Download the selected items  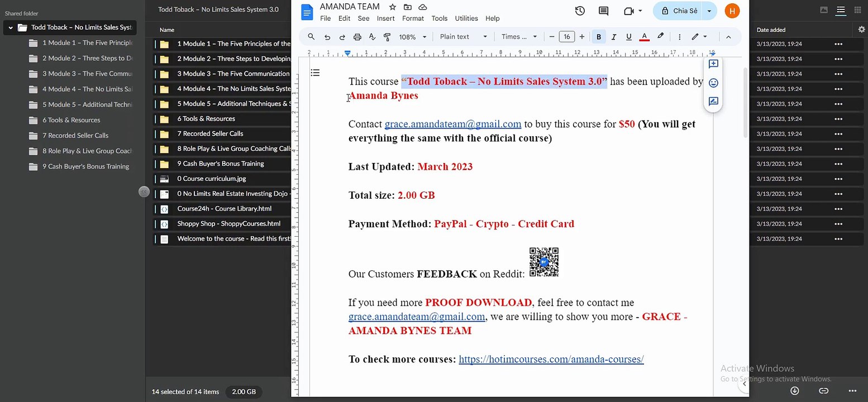(x=794, y=391)
